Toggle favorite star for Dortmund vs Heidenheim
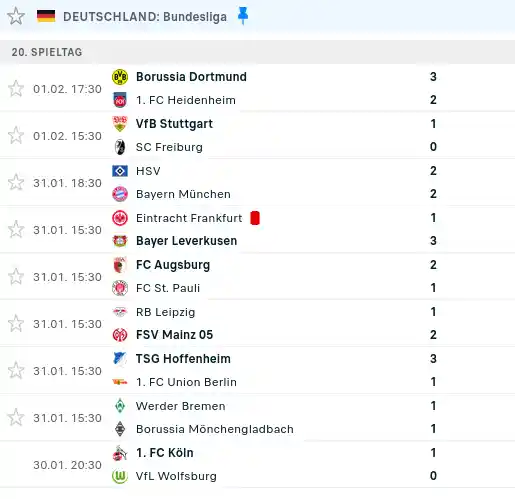 pos(16,89)
